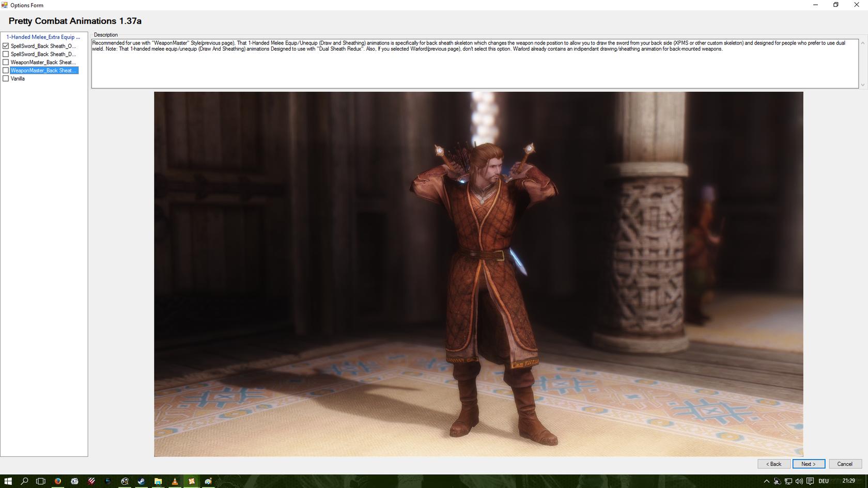Click the 1-Handed Melee_Extra Equip group header
868x488 pixels.
click(x=43, y=37)
